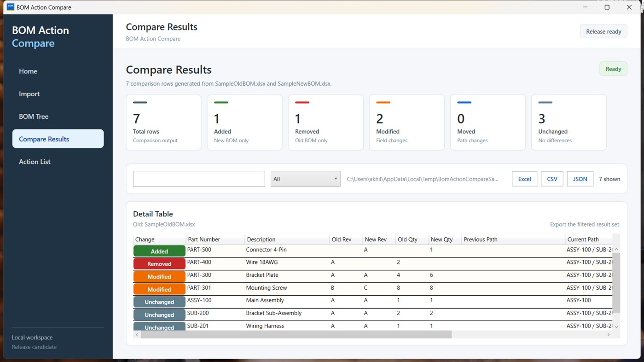This screenshot has width=644, height=362.
Task: Export results as CSV
Action: 552,179
